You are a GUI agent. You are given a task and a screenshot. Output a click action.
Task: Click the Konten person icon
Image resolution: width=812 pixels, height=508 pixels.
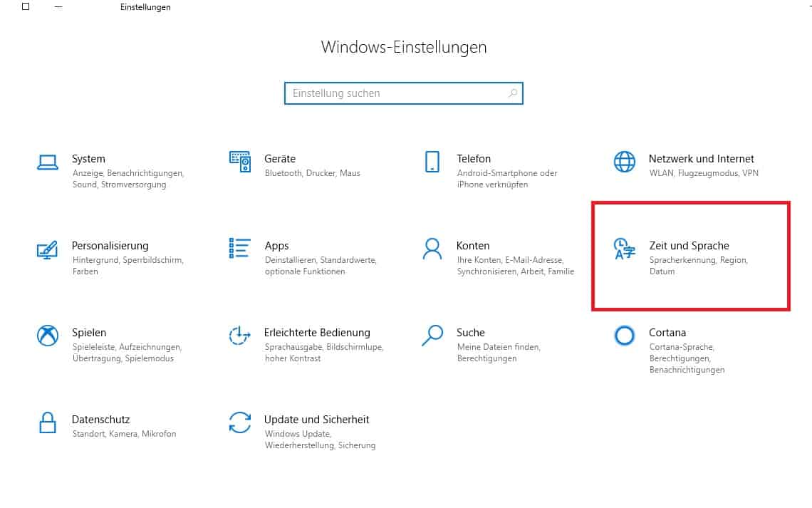(x=432, y=249)
